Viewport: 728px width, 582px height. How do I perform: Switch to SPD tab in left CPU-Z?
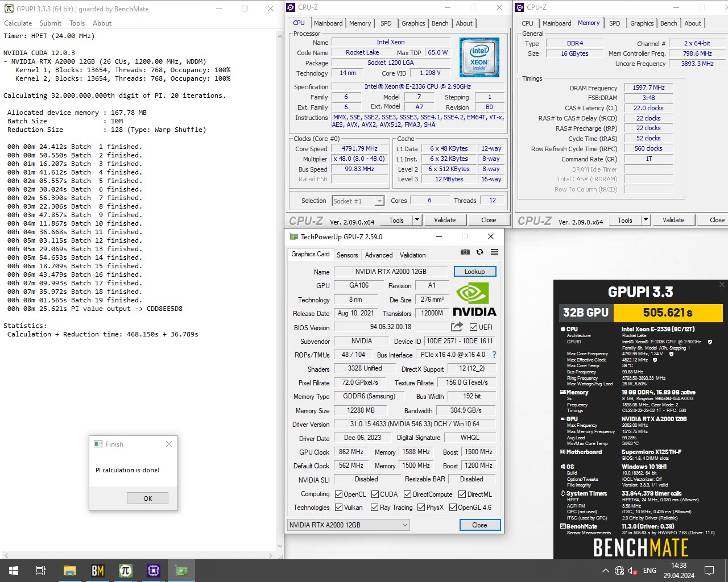(386, 23)
